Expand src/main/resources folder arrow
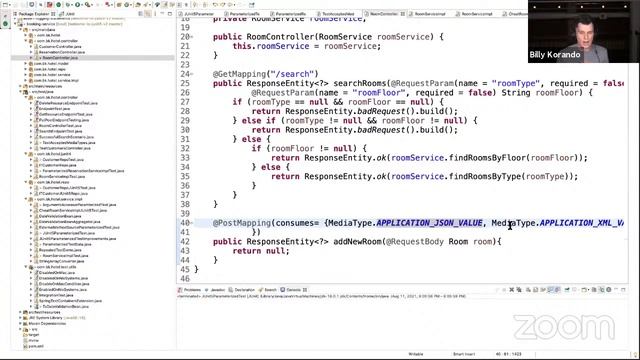 coord(20,86)
